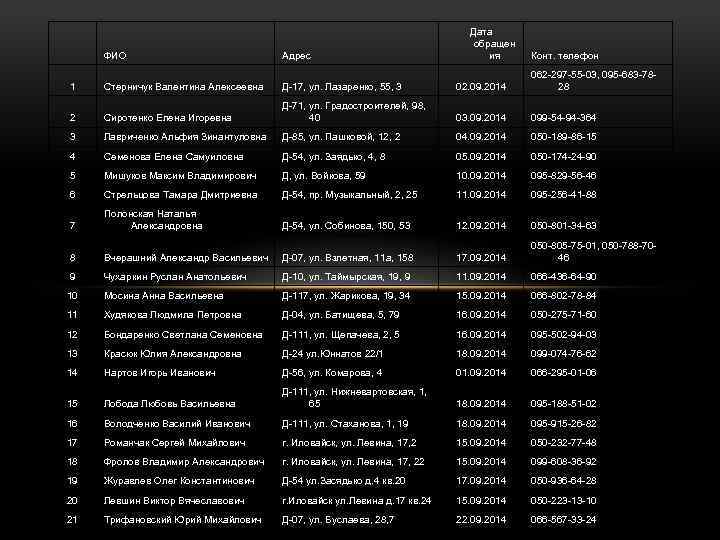The width and height of the screenshot is (720, 540).
Task: Select address Д-24 ул.Юннатов 22/1
Action: coord(332,354)
